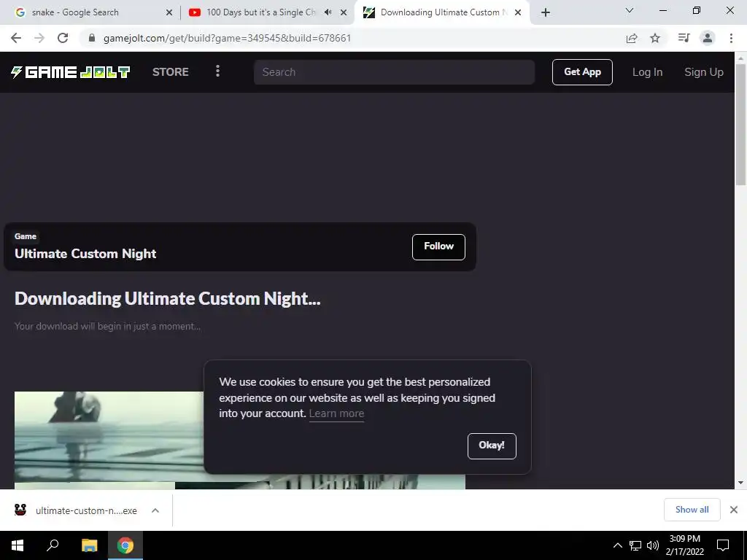This screenshot has width=747, height=560.
Task: Open a new tab with plus button
Action: pyautogui.click(x=546, y=12)
